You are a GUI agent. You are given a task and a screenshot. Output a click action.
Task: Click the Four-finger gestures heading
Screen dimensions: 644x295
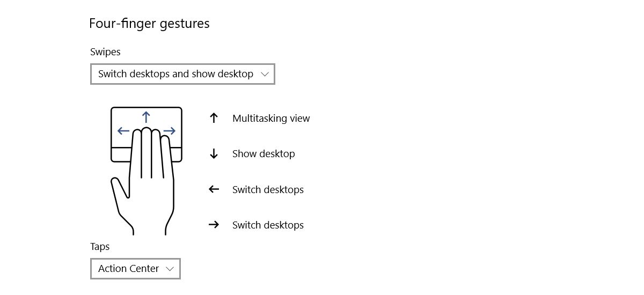(x=149, y=24)
